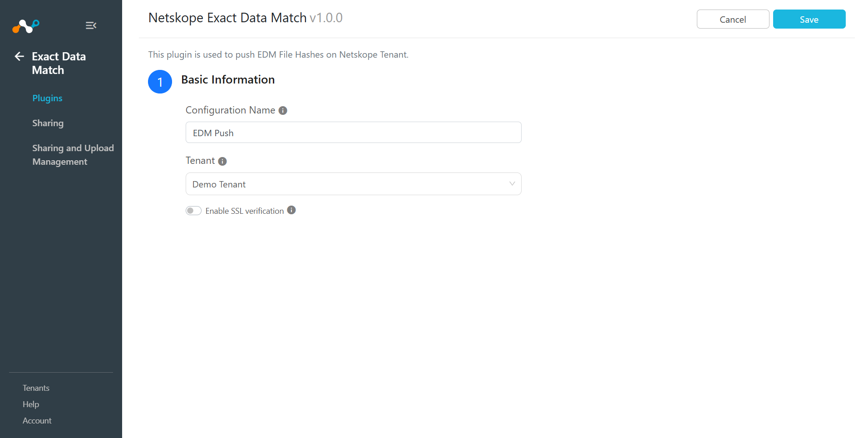Open Help section
Screen dimensions: 868x438
pyautogui.click(x=31, y=404)
